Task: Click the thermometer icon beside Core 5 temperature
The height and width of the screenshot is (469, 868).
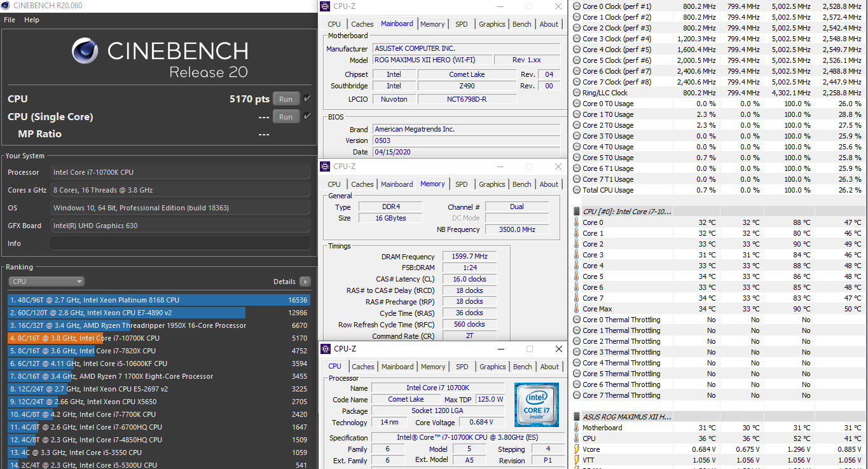Action: pos(577,276)
